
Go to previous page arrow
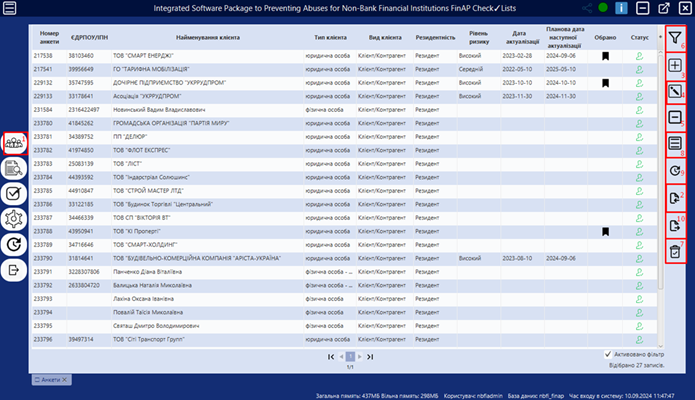point(341,357)
